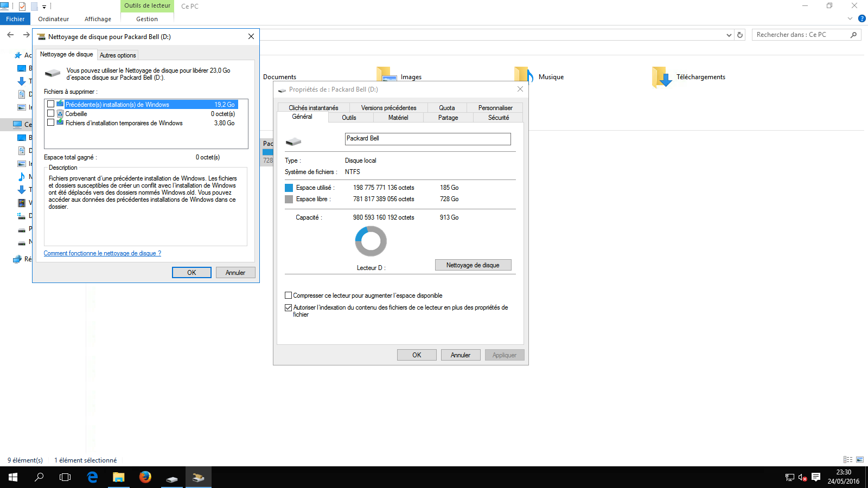
Task: Click the Windows Start button
Action: [13, 477]
